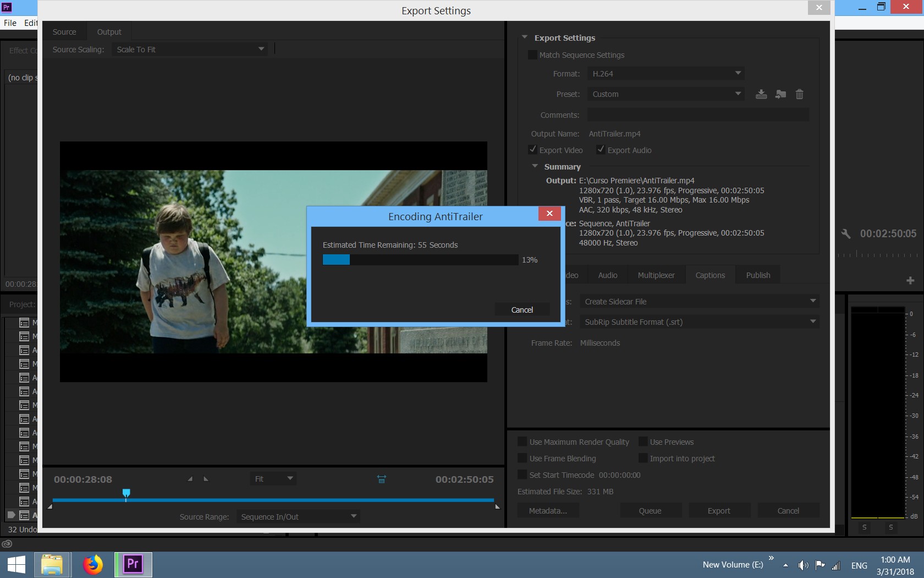Open the Fit zoom level dropdown
The image size is (924, 578).
tap(273, 479)
